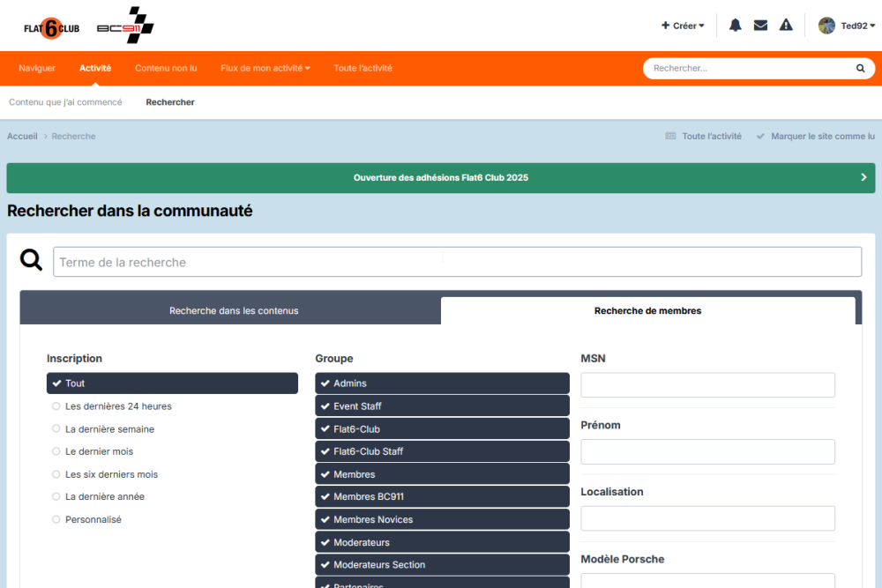Screen dimensions: 882x588
Task: Uncheck the Admins group checkbox
Action: tap(442, 383)
